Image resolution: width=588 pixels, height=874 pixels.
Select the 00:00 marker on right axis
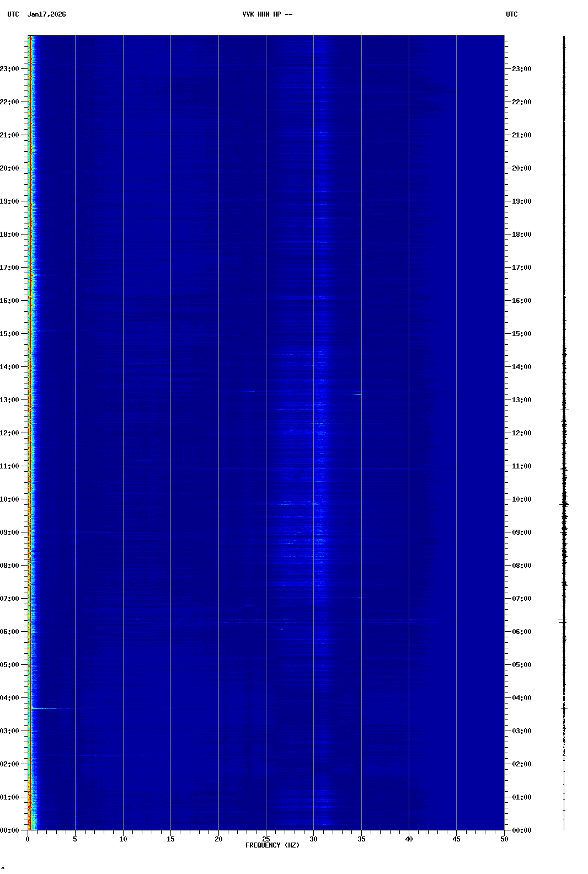[x=521, y=830]
